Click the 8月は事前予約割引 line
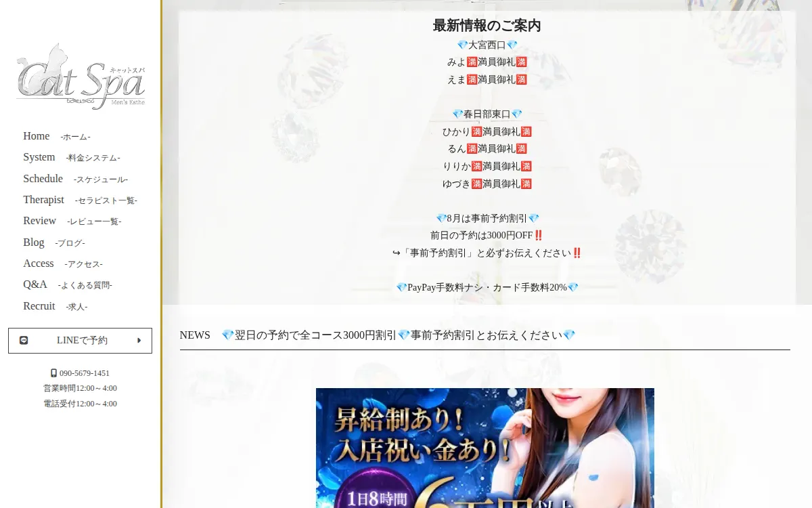This screenshot has width=812, height=508. (x=487, y=218)
